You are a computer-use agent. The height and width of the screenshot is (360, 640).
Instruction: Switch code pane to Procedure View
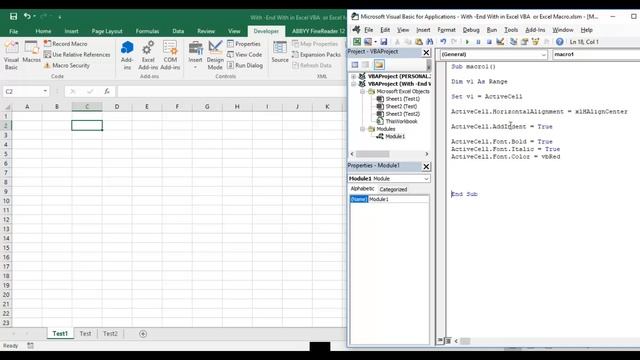(440, 340)
